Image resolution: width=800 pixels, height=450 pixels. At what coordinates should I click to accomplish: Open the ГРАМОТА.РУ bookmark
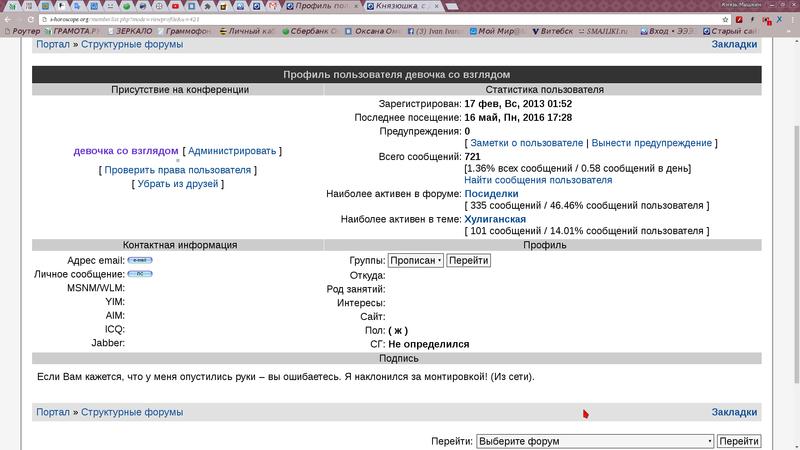(68, 32)
